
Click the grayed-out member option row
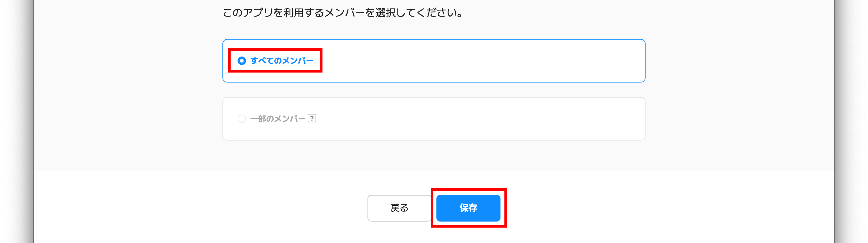pyautogui.click(x=434, y=118)
